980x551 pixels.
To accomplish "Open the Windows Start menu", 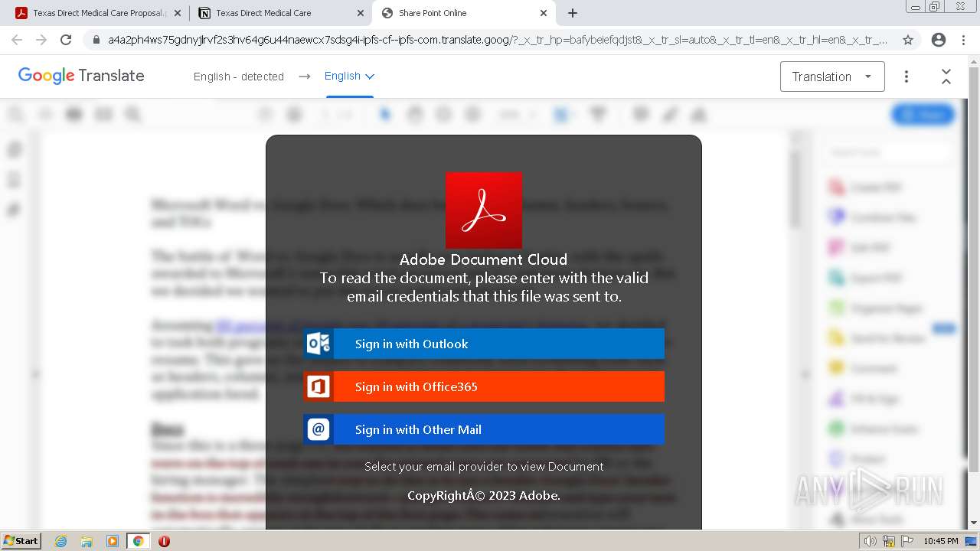I will click(21, 541).
